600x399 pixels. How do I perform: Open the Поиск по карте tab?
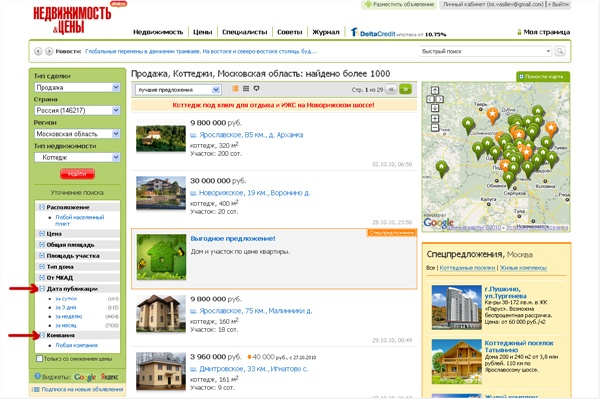click(543, 77)
